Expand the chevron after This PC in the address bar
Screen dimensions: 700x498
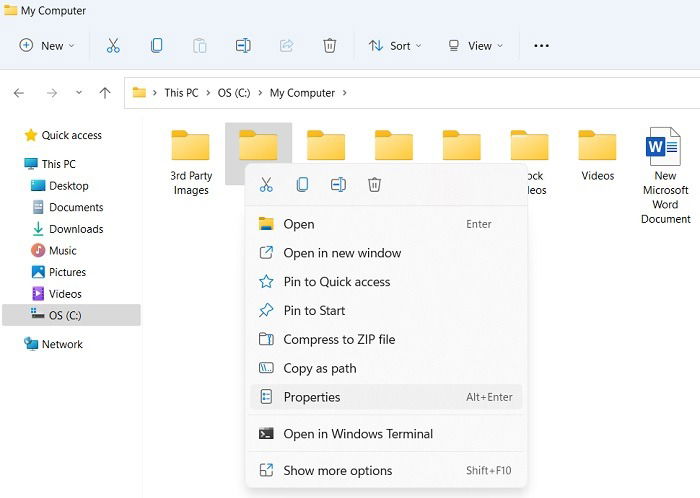tap(208, 93)
